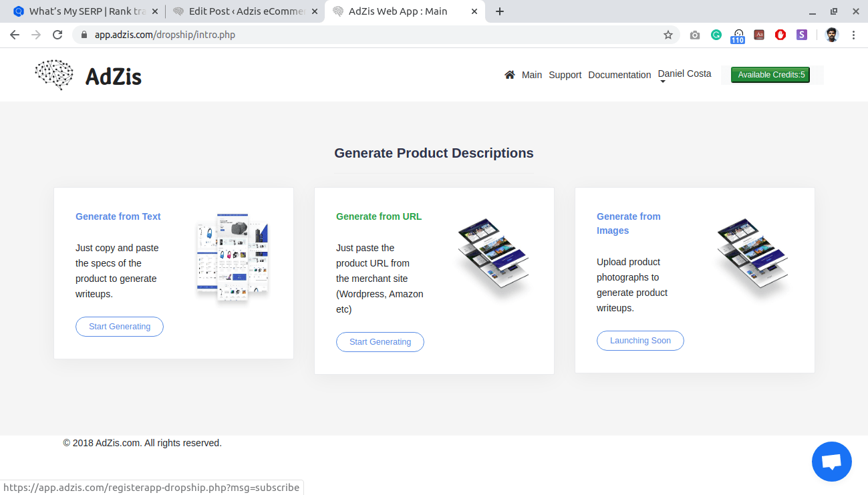Click the AdZis brain logo icon
The width and height of the screenshot is (868, 495).
point(54,75)
